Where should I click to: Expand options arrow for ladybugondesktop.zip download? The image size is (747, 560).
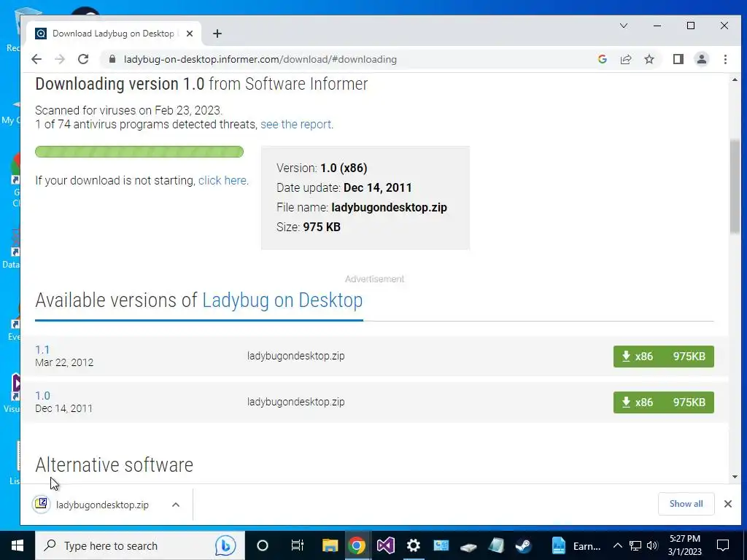coord(176,505)
